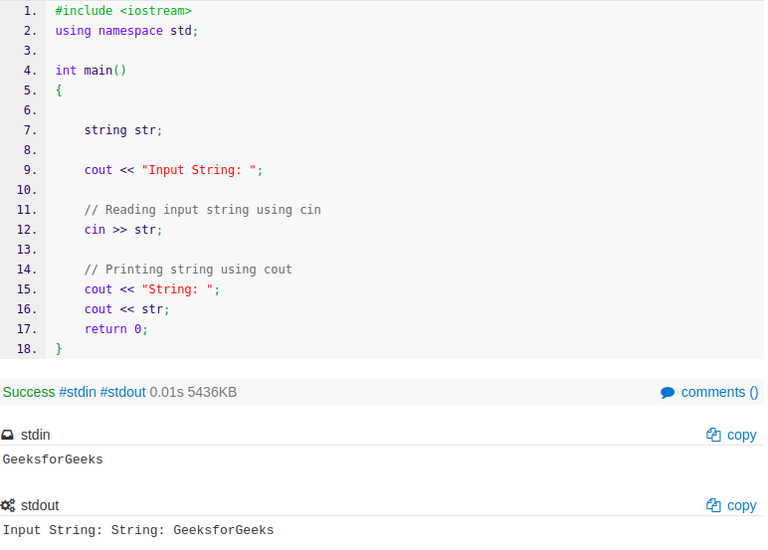Select the GeeksforGeeks stdin text
This screenshot has width=768, height=550.
coord(53,459)
